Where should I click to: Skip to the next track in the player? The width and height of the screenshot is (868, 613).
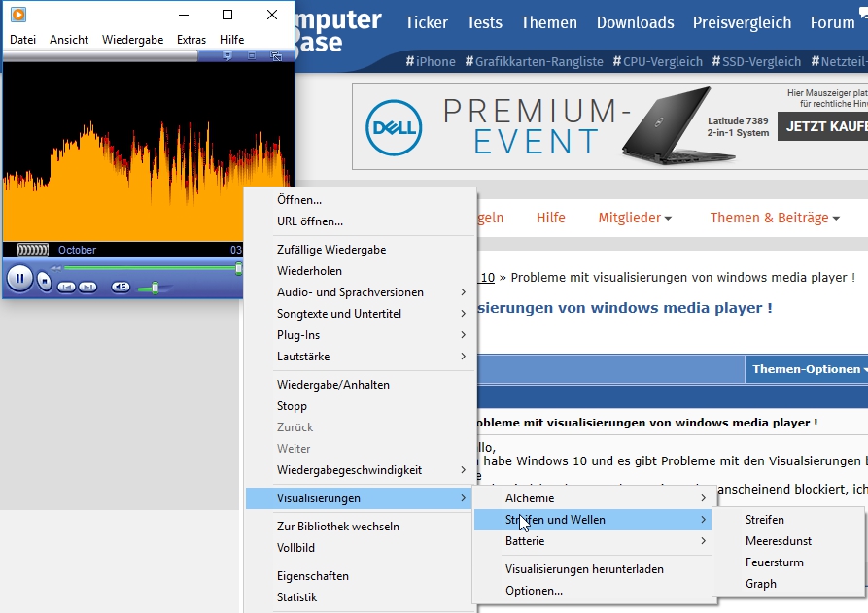[87, 287]
